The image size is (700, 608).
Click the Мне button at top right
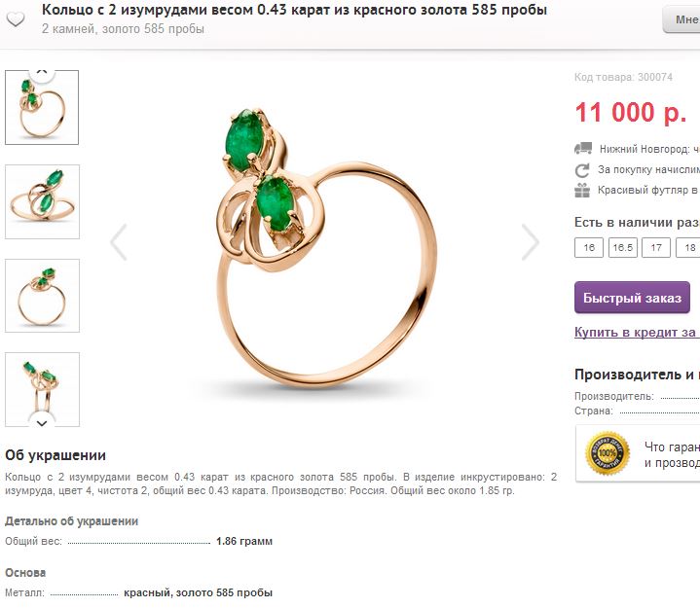[x=682, y=19]
